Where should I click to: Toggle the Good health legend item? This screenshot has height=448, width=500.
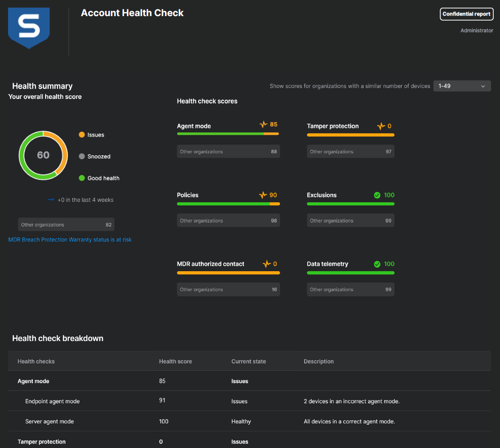tap(99, 178)
